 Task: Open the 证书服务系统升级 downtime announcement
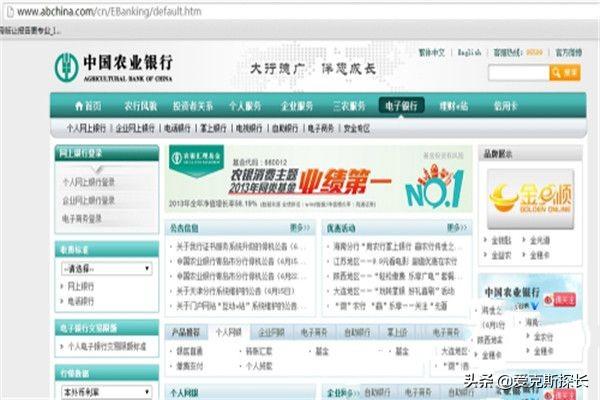(241, 247)
